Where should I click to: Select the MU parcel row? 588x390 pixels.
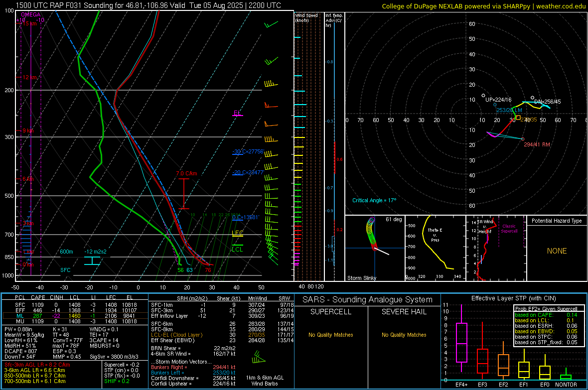[75, 321]
